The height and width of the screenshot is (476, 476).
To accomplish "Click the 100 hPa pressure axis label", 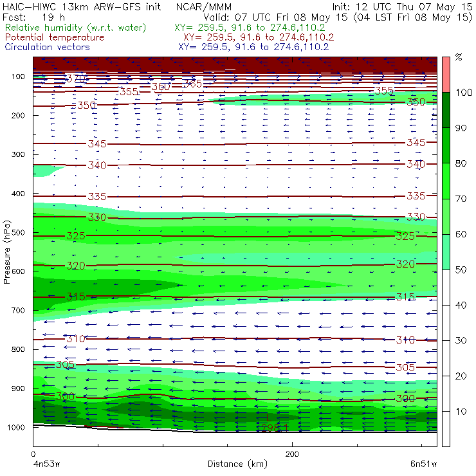I will [18, 77].
